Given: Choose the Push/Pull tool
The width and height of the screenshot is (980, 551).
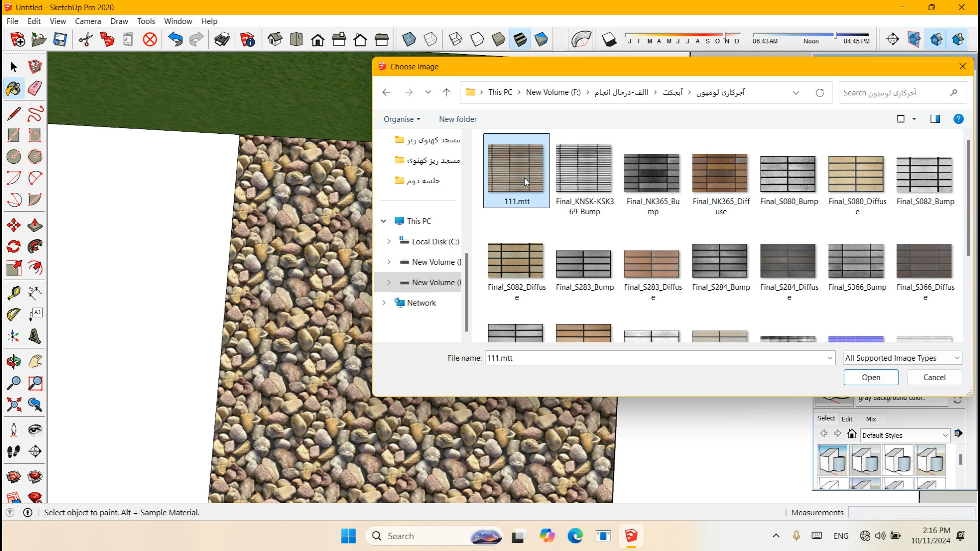Looking at the screenshot, I should pyautogui.click(x=35, y=225).
